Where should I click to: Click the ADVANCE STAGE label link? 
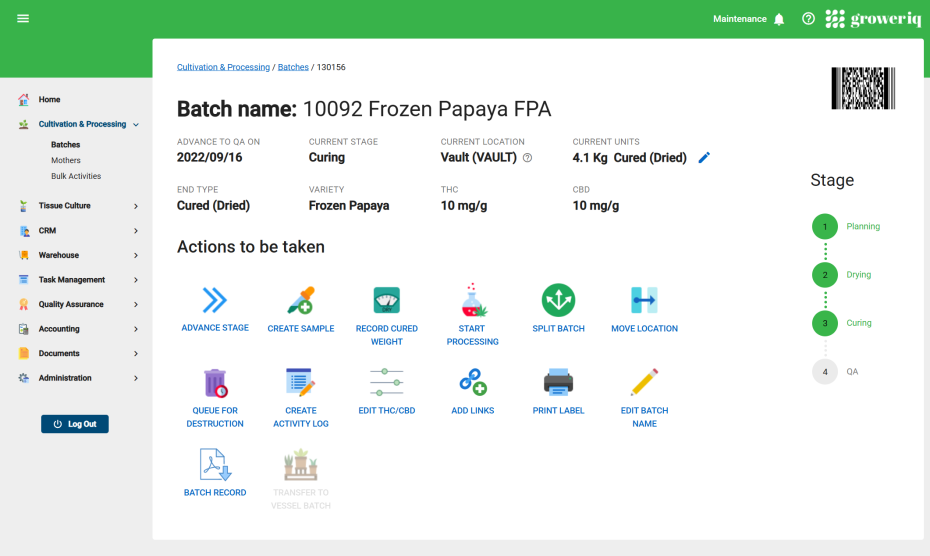pos(215,328)
